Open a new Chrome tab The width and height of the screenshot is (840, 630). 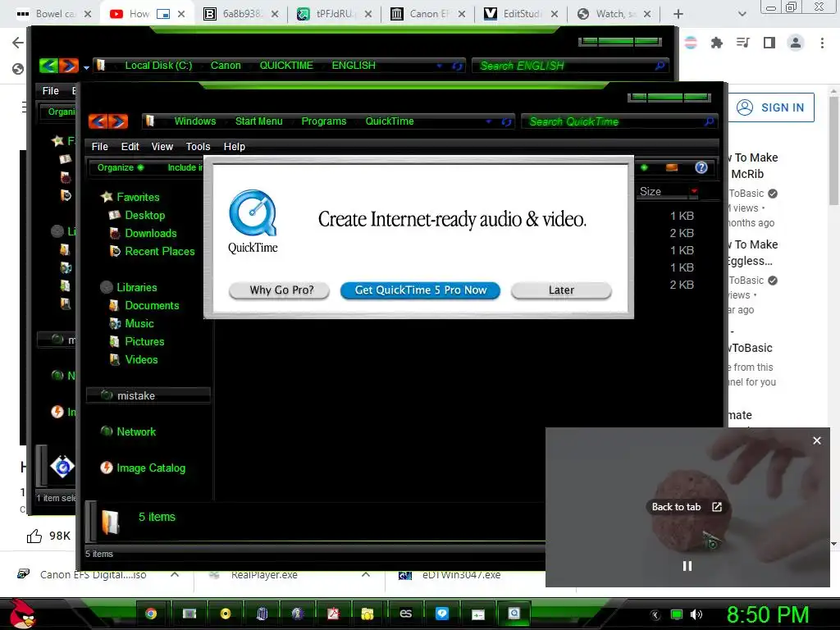[678, 14]
